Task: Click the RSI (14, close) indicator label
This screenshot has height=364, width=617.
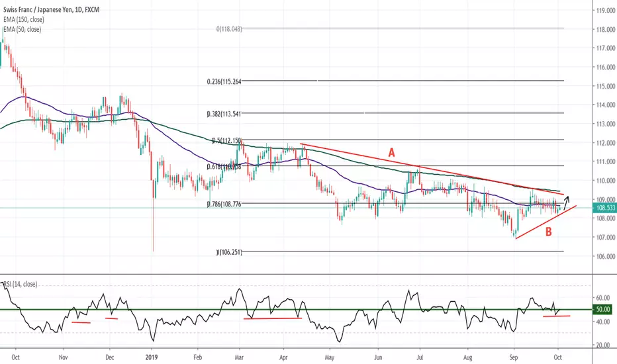Action: coord(20,284)
